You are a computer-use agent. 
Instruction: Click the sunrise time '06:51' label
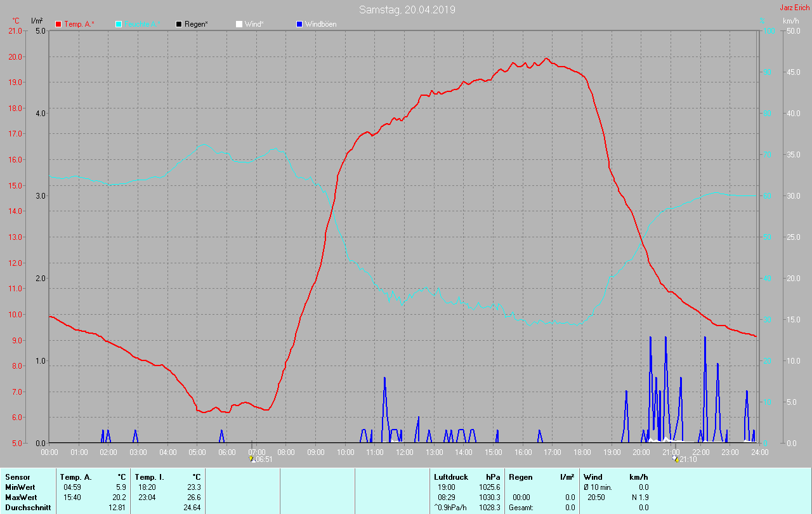pos(264,459)
